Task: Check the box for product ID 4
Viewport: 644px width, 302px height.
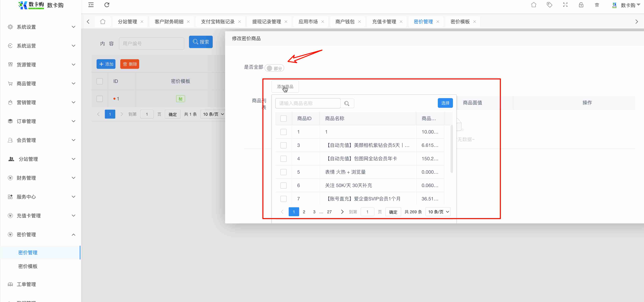Action: (283, 159)
